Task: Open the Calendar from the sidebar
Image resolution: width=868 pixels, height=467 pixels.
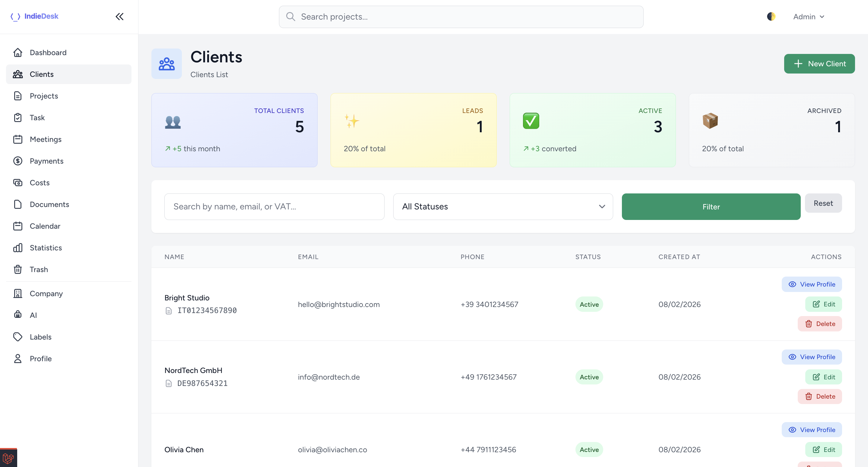Action: click(x=45, y=226)
